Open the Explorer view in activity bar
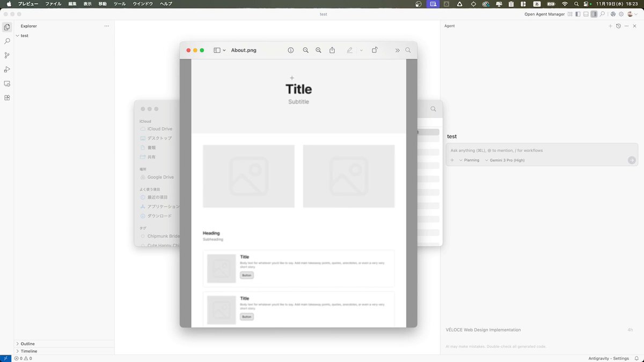The width and height of the screenshot is (644, 362). [7, 27]
